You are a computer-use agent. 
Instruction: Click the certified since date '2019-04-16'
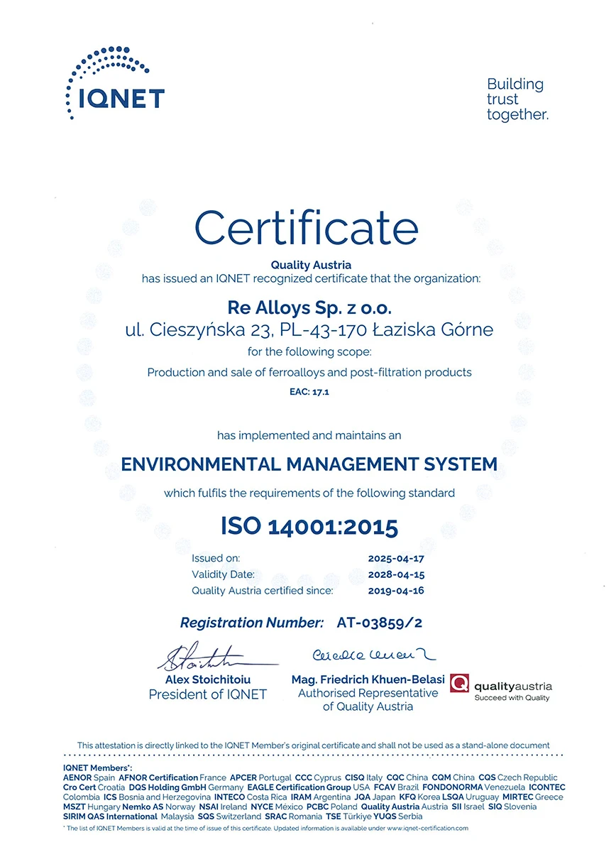pos(396,590)
